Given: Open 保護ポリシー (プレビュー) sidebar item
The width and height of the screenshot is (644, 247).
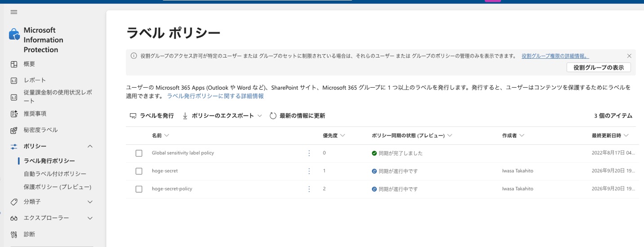Looking at the screenshot, I should click(58, 187).
